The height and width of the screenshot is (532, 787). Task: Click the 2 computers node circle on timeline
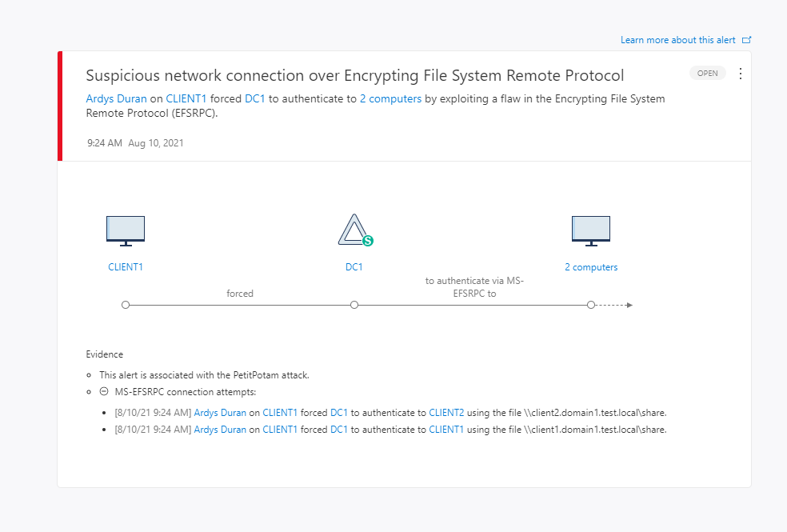[591, 305]
